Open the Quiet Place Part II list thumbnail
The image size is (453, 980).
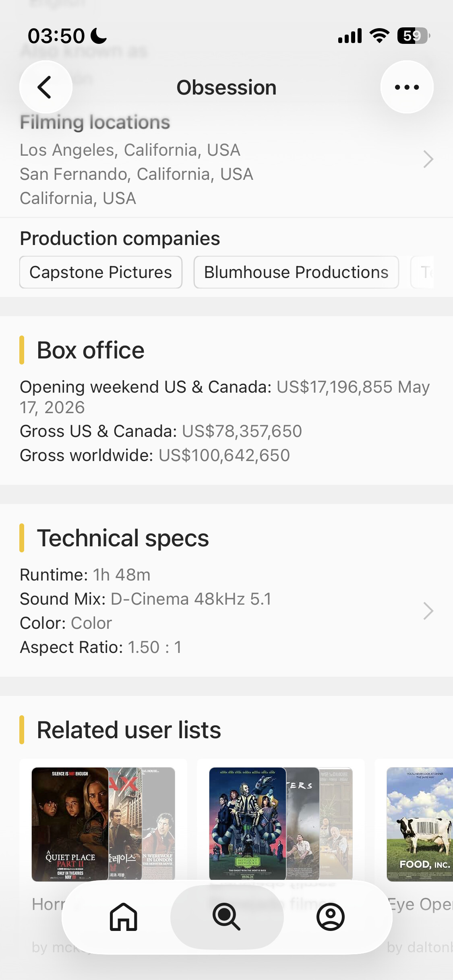pos(70,824)
